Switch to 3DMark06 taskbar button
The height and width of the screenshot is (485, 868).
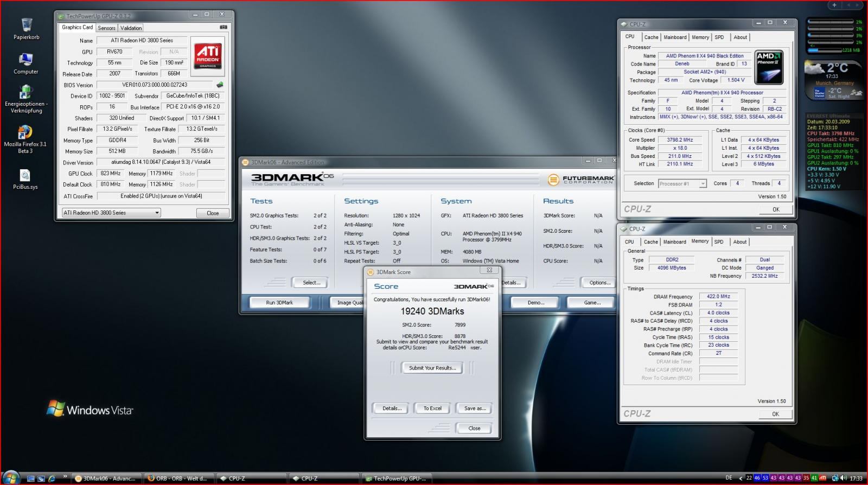[106, 478]
